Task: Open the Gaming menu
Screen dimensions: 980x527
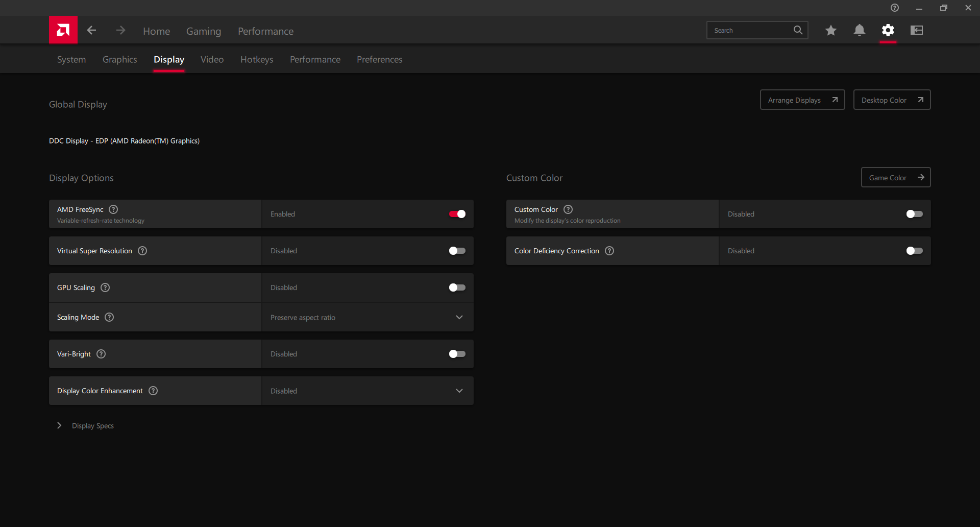Action: point(204,31)
